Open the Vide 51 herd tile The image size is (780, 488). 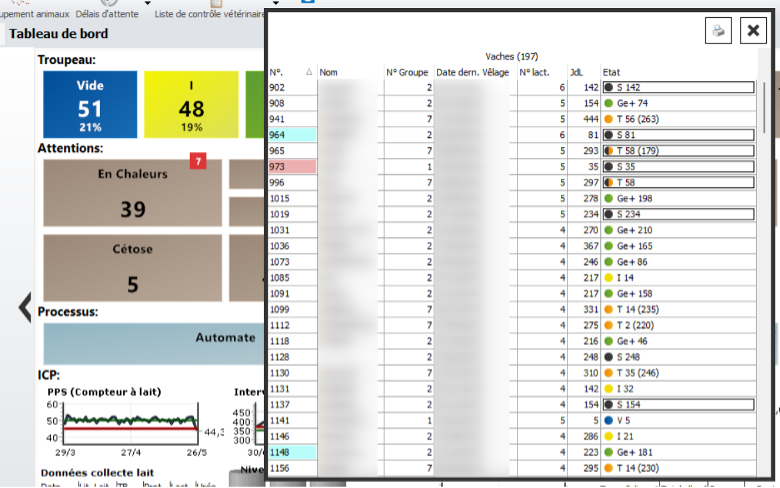(x=90, y=104)
